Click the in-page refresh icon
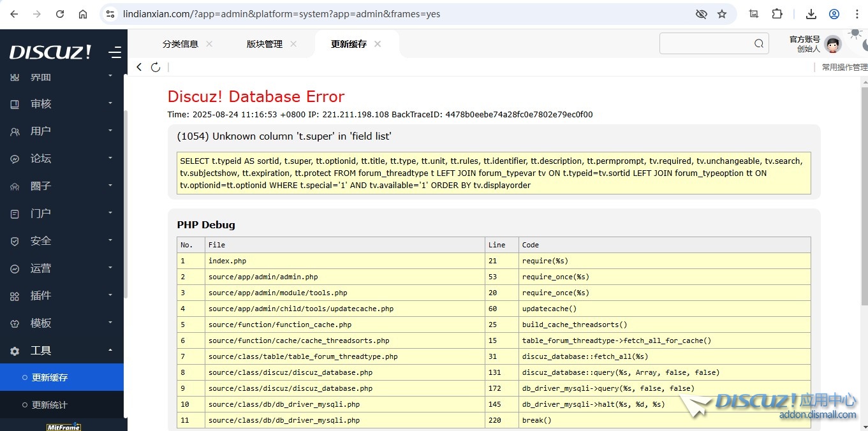 tap(156, 67)
